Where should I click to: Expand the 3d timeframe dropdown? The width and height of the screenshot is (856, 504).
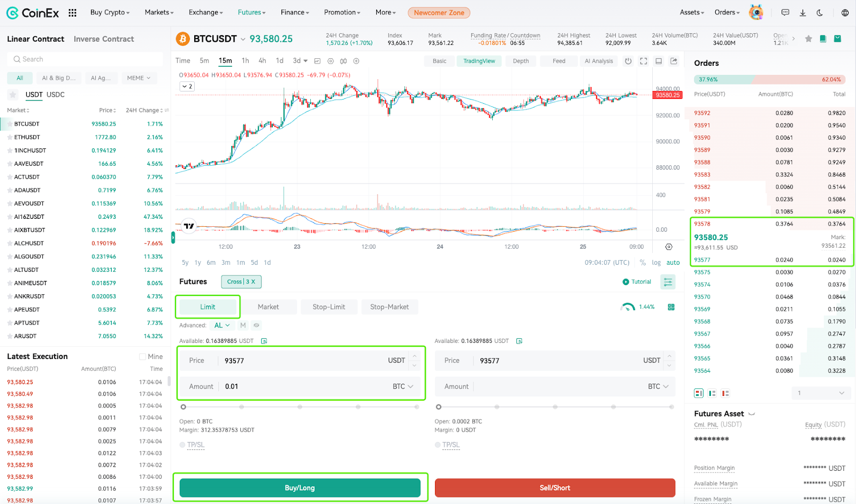coord(305,61)
